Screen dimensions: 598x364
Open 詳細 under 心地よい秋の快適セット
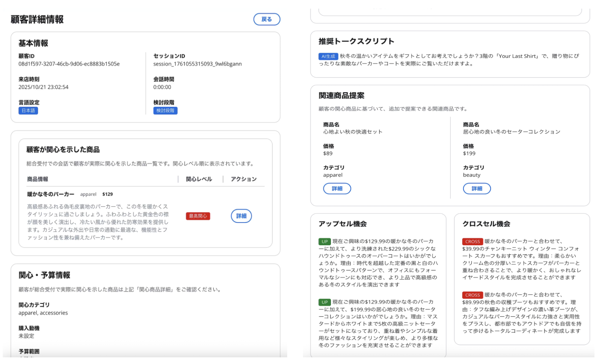click(337, 189)
